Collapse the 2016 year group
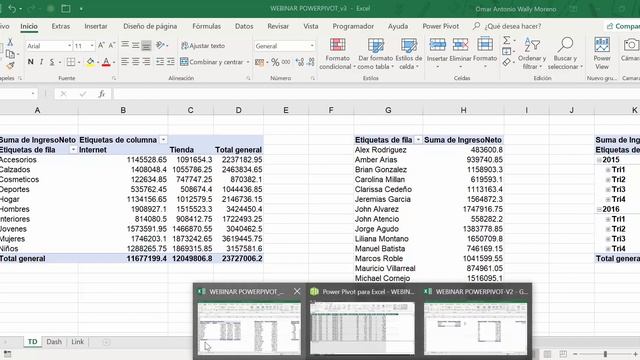The width and height of the screenshot is (640, 360). [599, 209]
